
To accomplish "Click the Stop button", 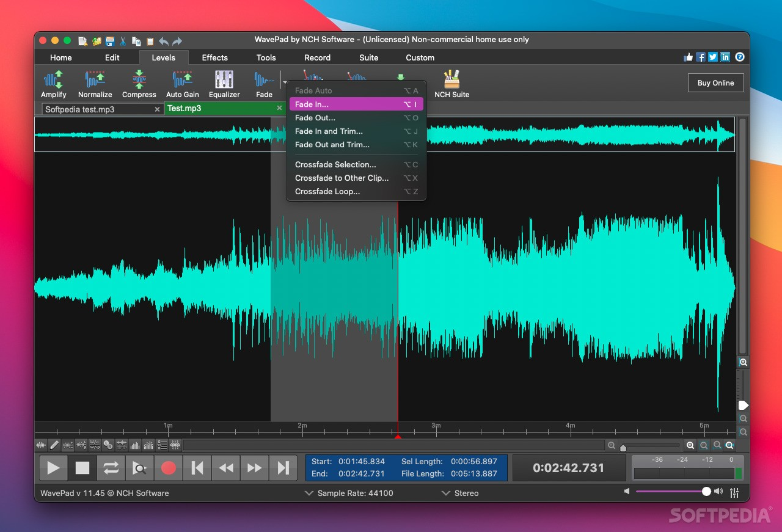I will (82, 468).
